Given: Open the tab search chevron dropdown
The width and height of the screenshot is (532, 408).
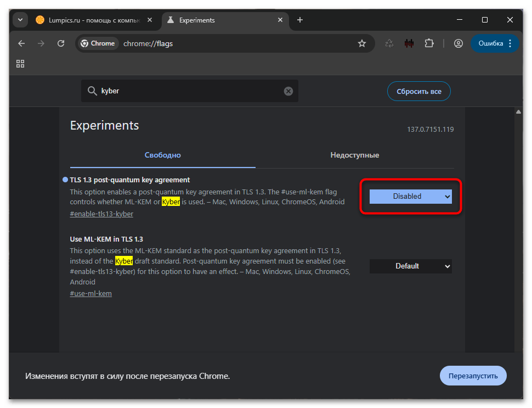Looking at the screenshot, I should (20, 20).
